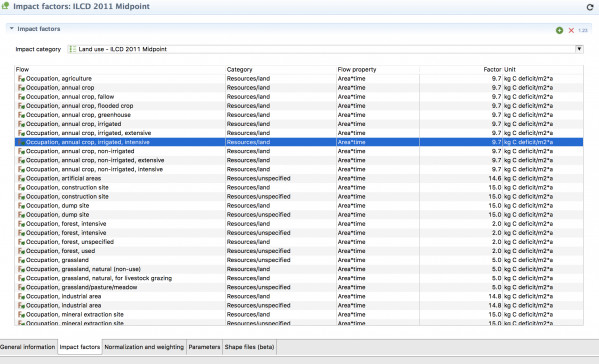Screen dimensions: 599x364
Task: Click factor 9.7 for Occupation, annual crop, irrigated
Action: point(496,124)
